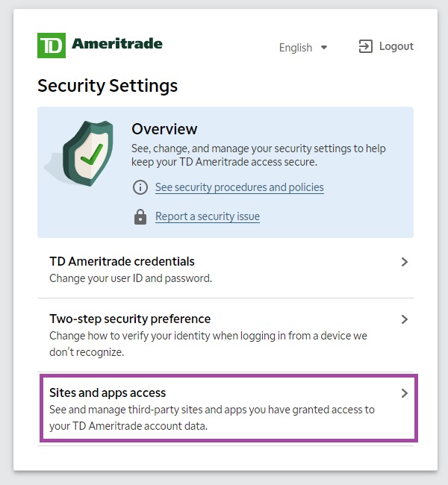
Task: Expand Sites and apps access chevron
Action: click(x=405, y=393)
